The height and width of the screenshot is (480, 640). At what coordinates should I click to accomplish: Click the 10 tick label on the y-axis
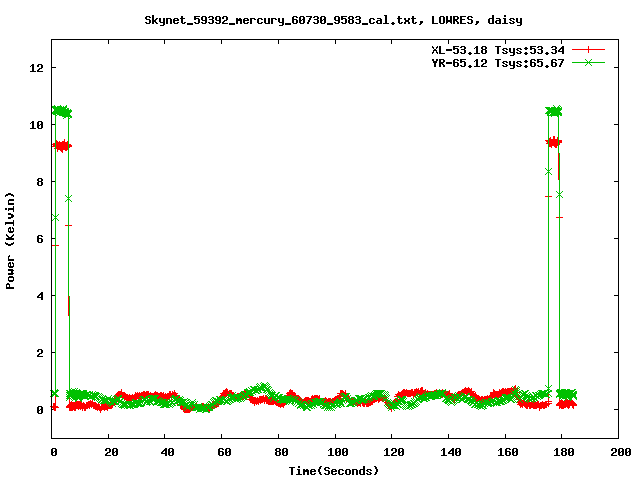(x=37, y=125)
